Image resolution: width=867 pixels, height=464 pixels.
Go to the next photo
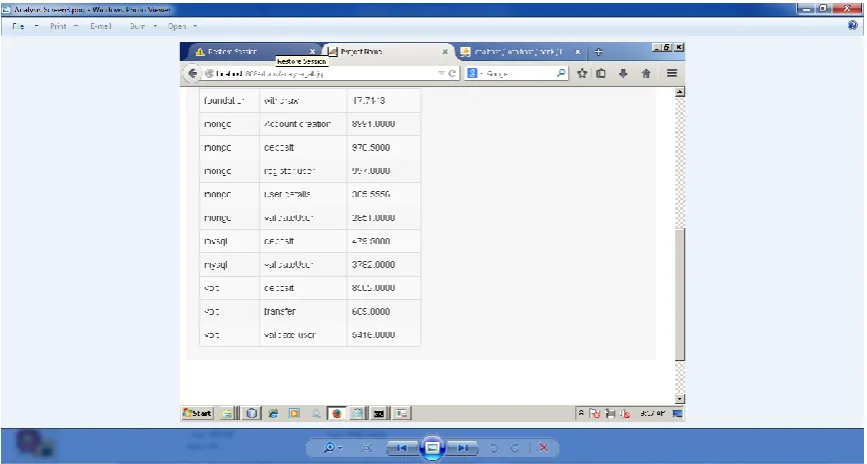coord(463,448)
